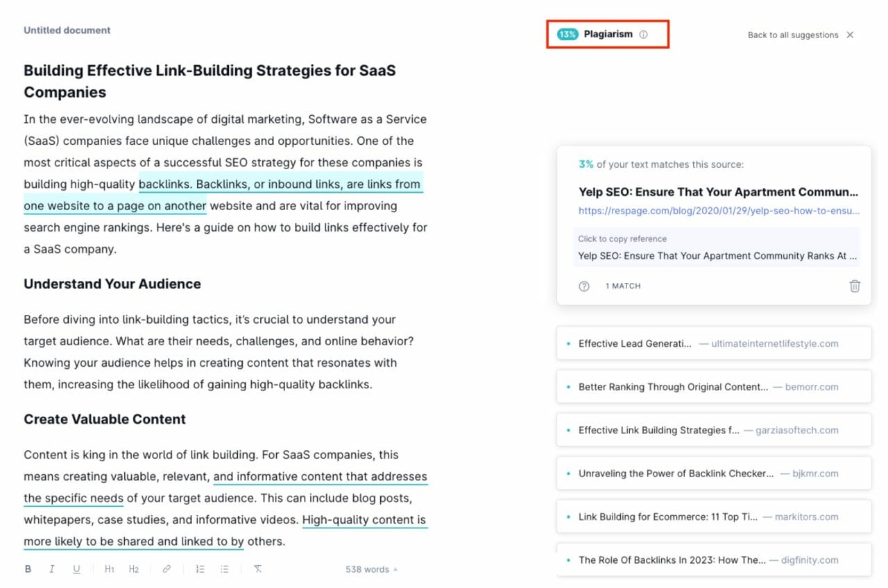
Task: Open the Plagiarism info tooltip icon
Action: tap(642, 33)
